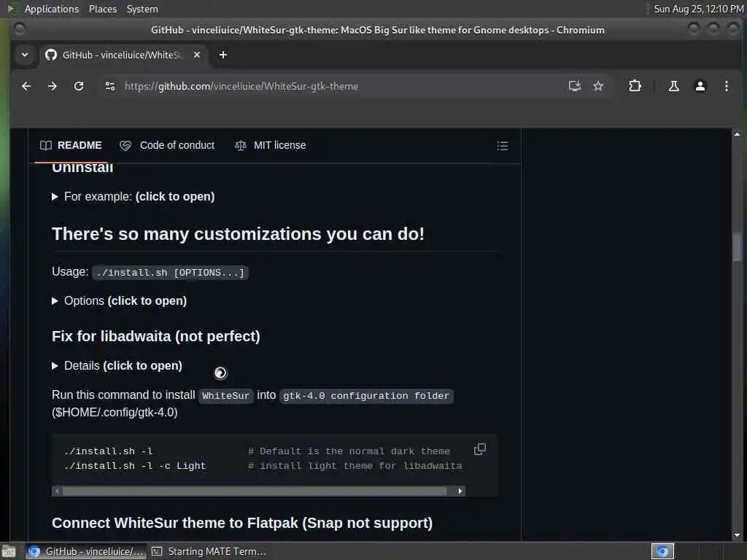
Task: Click the clock showing Sun Aug 25
Action: pos(698,9)
